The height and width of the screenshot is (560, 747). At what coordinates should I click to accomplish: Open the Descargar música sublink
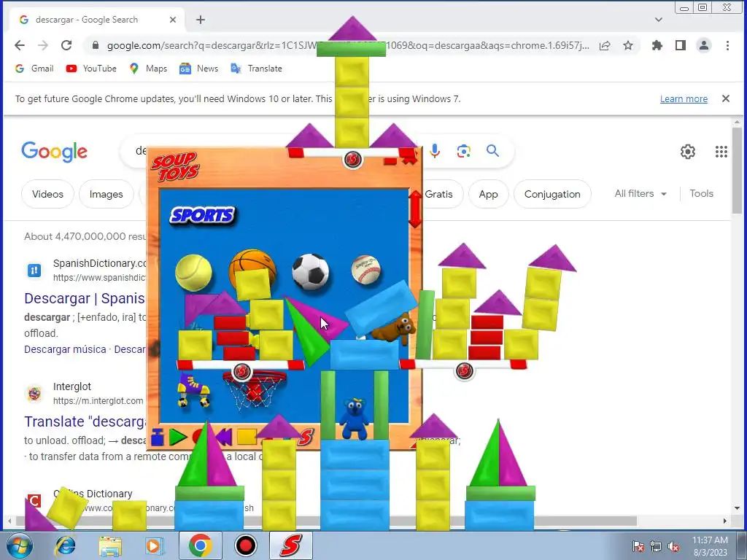65,349
